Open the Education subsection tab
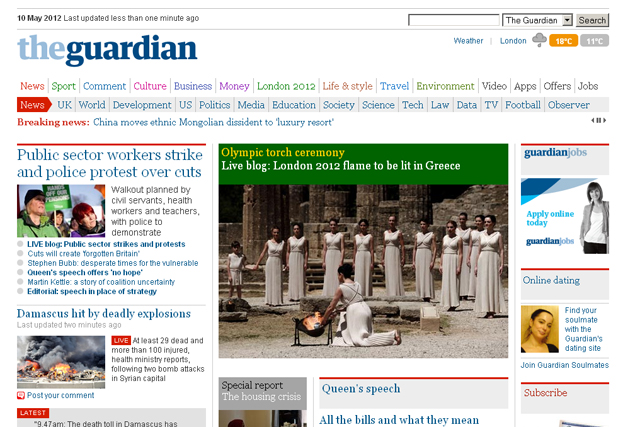Viewport: 640px width, 427px height. pos(294,105)
